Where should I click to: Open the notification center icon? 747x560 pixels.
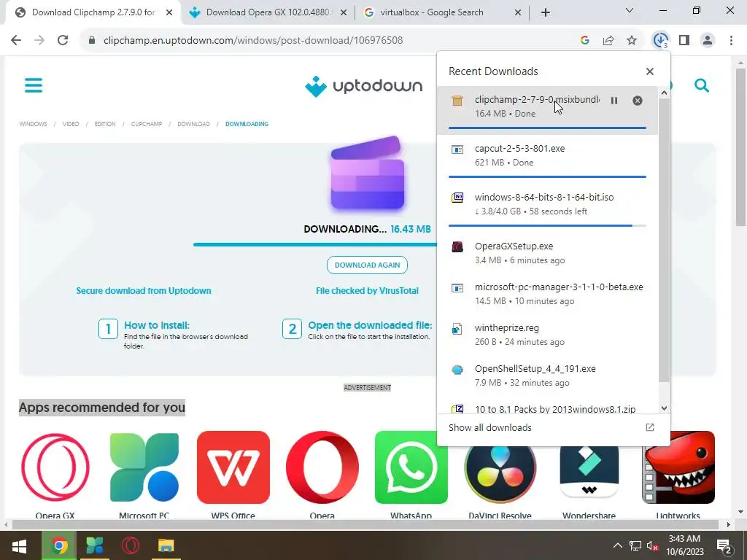point(724,546)
